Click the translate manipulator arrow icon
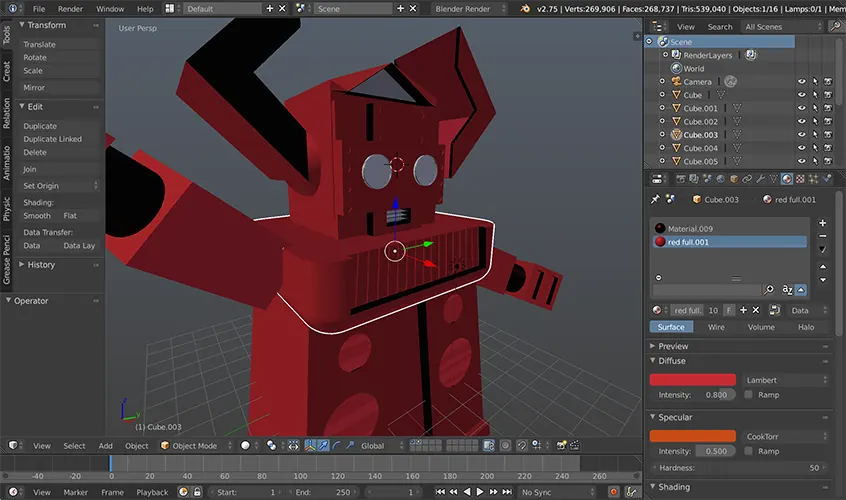The height and width of the screenshot is (500, 846). (324, 446)
